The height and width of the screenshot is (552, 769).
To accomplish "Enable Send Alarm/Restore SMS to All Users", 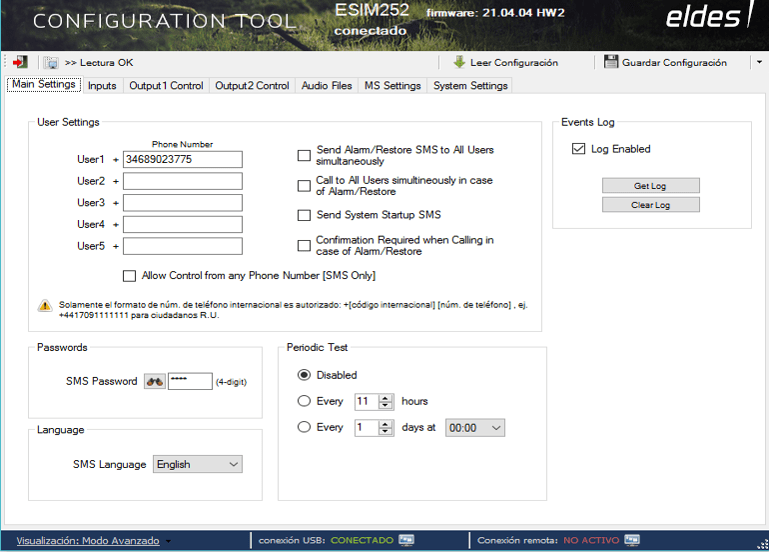I will point(304,155).
